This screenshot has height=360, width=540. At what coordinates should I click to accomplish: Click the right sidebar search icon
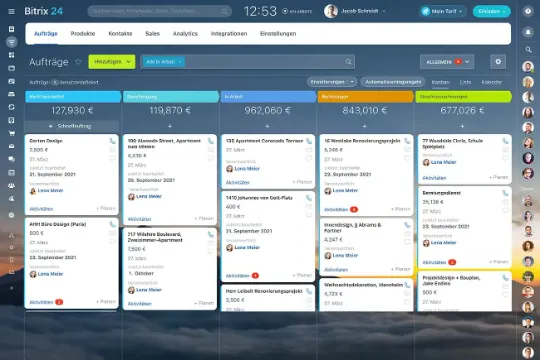click(528, 50)
